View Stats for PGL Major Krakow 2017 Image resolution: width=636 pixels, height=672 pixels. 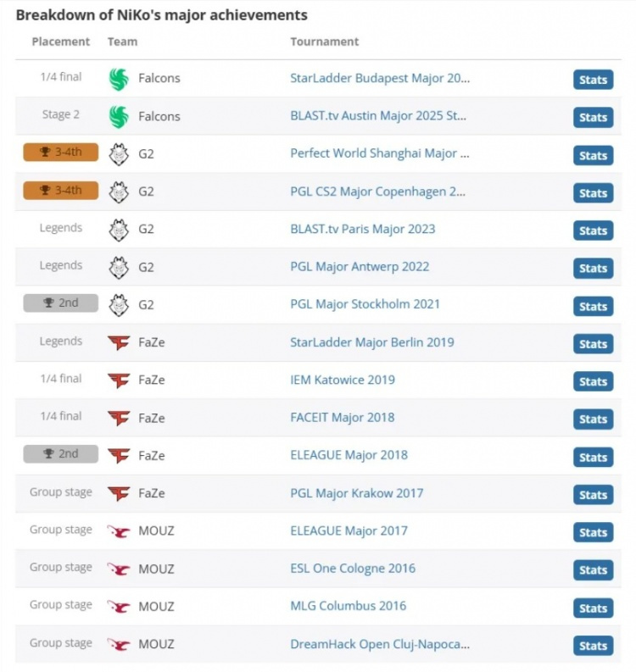(593, 495)
